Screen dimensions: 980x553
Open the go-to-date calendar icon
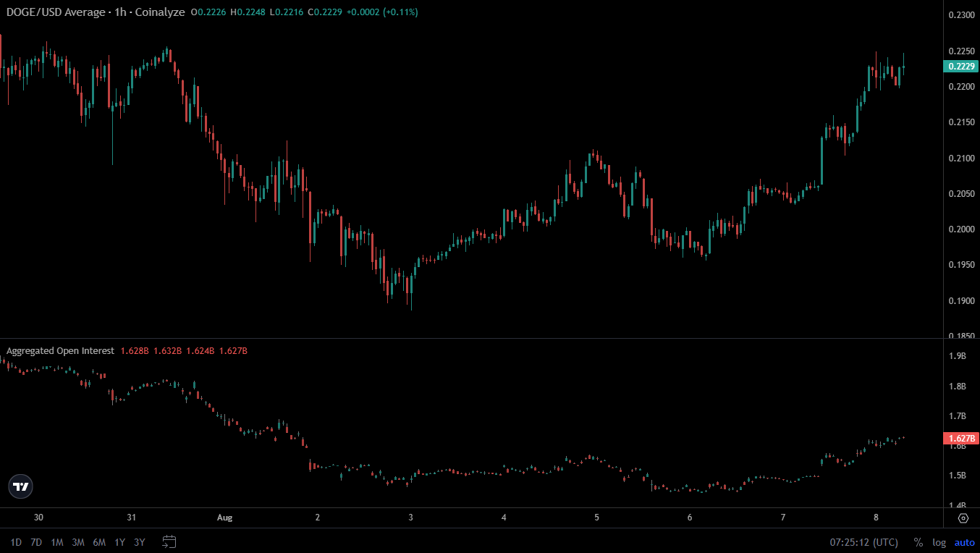(x=169, y=541)
